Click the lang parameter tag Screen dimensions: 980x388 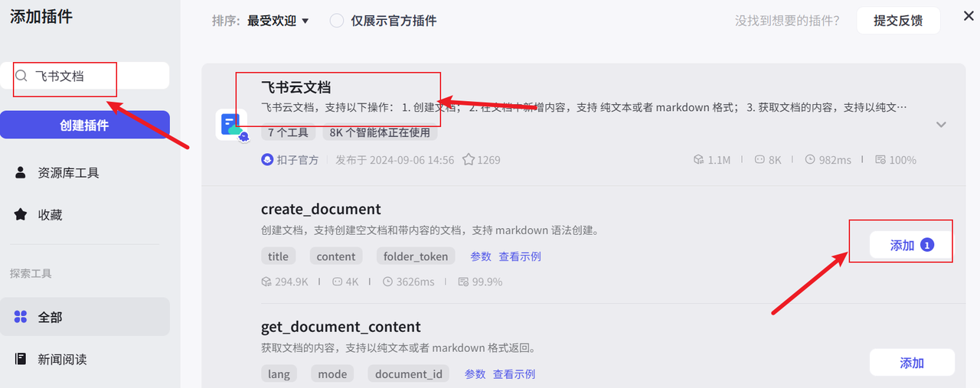(x=279, y=374)
